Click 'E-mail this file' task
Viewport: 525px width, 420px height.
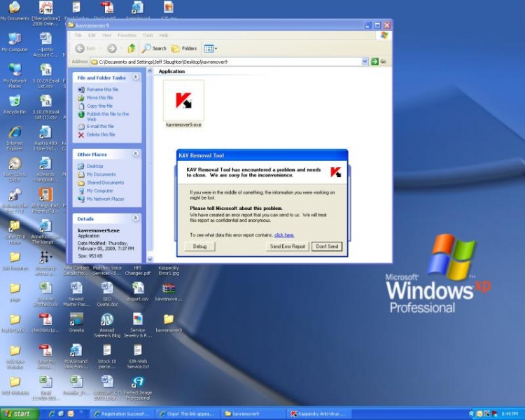click(96, 126)
